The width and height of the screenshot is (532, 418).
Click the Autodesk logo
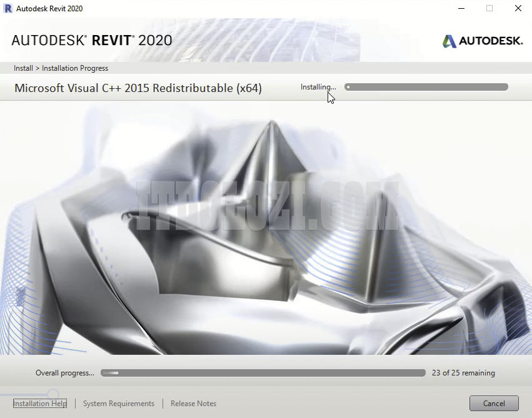[x=483, y=41]
